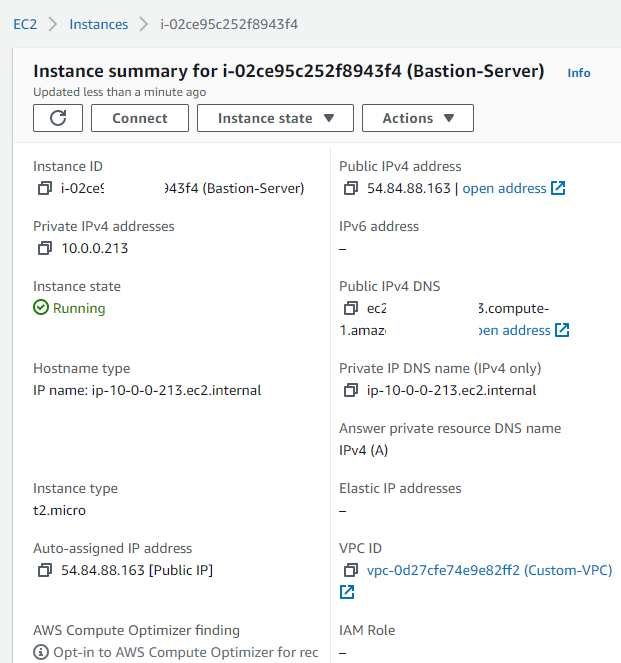
Task: Copy the Public IPv4 DNS name
Action: [x=351, y=308]
